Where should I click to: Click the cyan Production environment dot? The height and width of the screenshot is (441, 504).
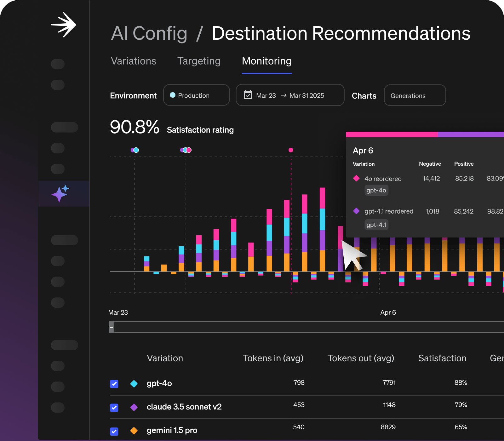tap(173, 95)
